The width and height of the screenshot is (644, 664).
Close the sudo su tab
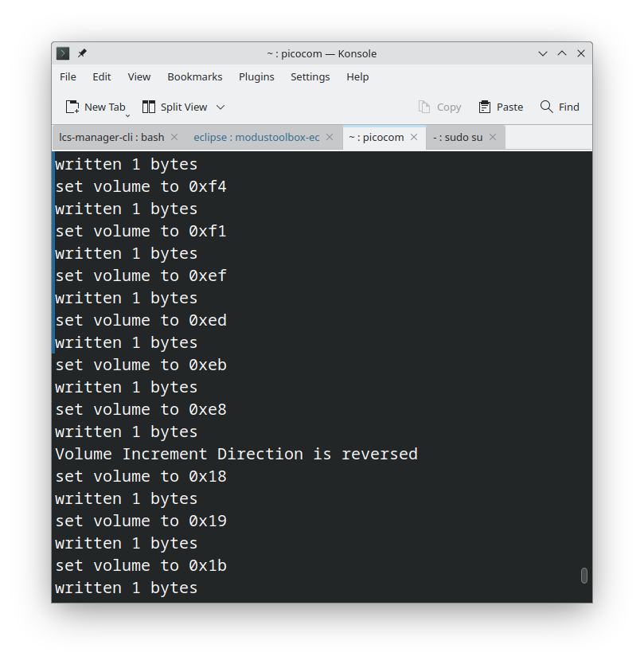coord(493,137)
